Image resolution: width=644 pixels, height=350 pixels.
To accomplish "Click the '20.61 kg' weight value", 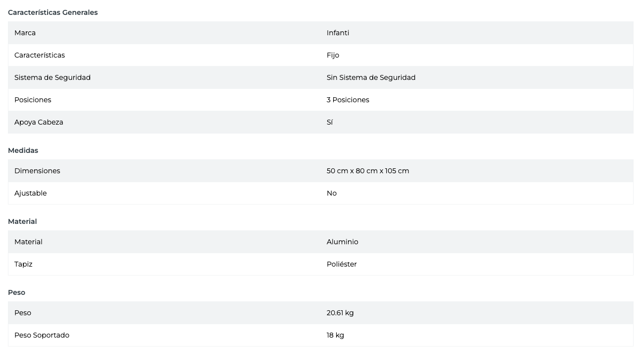I will point(340,313).
